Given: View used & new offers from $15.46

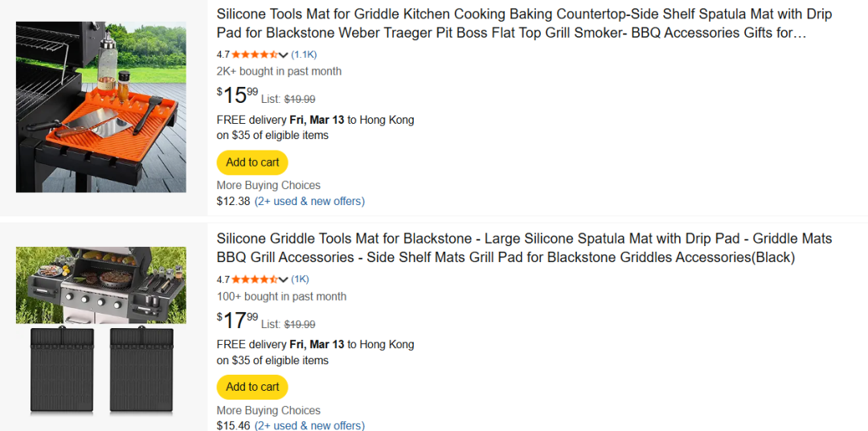Looking at the screenshot, I should (x=309, y=425).
